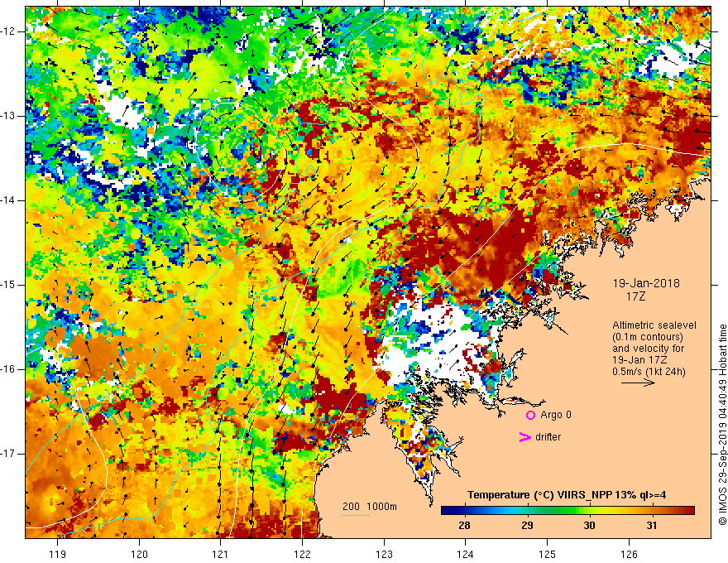The width and height of the screenshot is (728, 563).
Task: Click the '17Z' time text under the date
Action: [x=635, y=296]
